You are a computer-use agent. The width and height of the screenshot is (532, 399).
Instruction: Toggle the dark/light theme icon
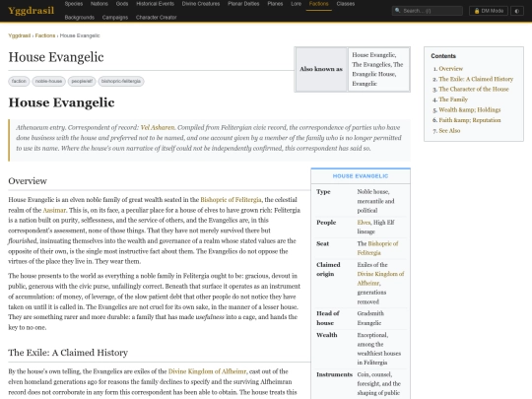(517, 11)
